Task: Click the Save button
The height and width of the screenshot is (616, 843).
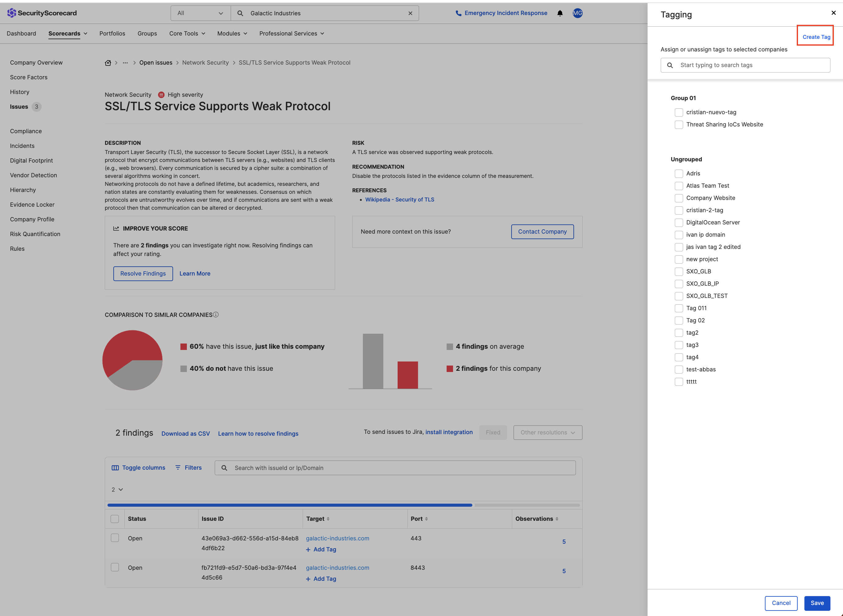Action: (817, 603)
